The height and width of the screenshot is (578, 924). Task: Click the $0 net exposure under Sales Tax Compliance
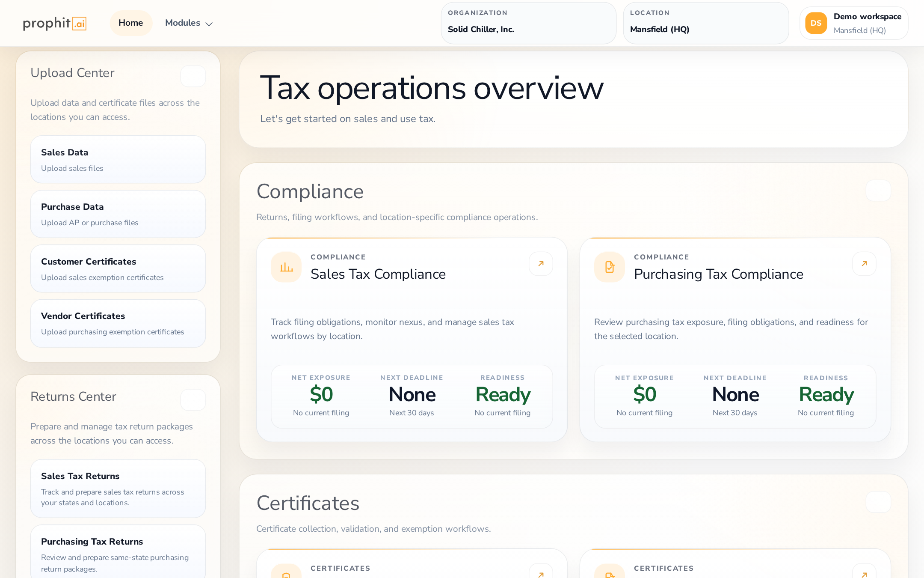coord(321,394)
